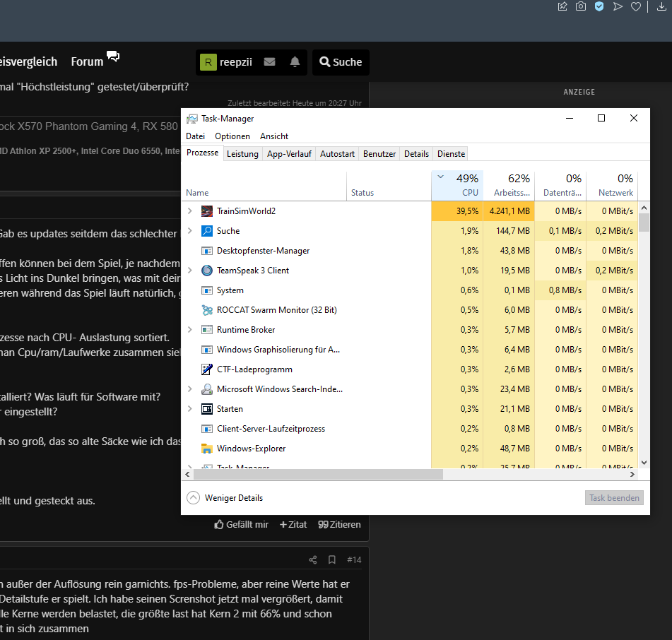Sort by the Name column header
The image size is (672, 640).
[x=264, y=186]
